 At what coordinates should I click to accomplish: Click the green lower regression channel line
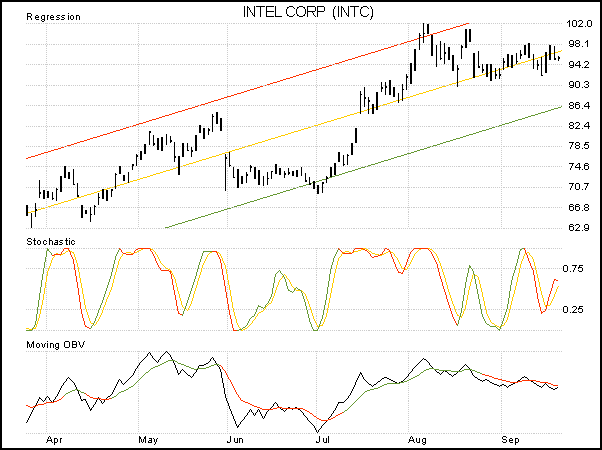pyautogui.click(x=364, y=166)
